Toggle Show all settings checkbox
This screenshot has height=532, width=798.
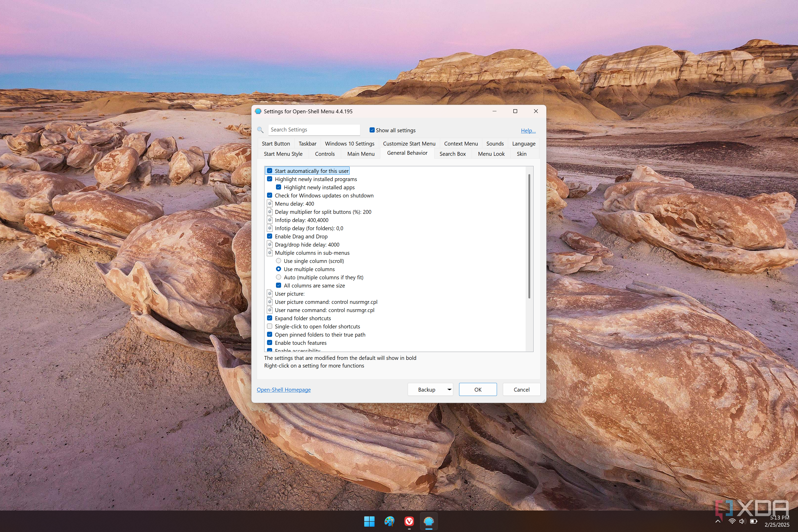click(372, 130)
